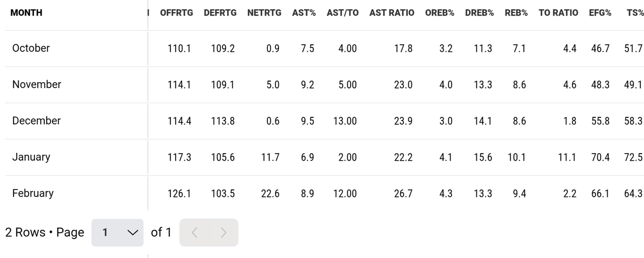Open the page number dropdown
Viewport: 644px width, 258px height.
(x=117, y=232)
